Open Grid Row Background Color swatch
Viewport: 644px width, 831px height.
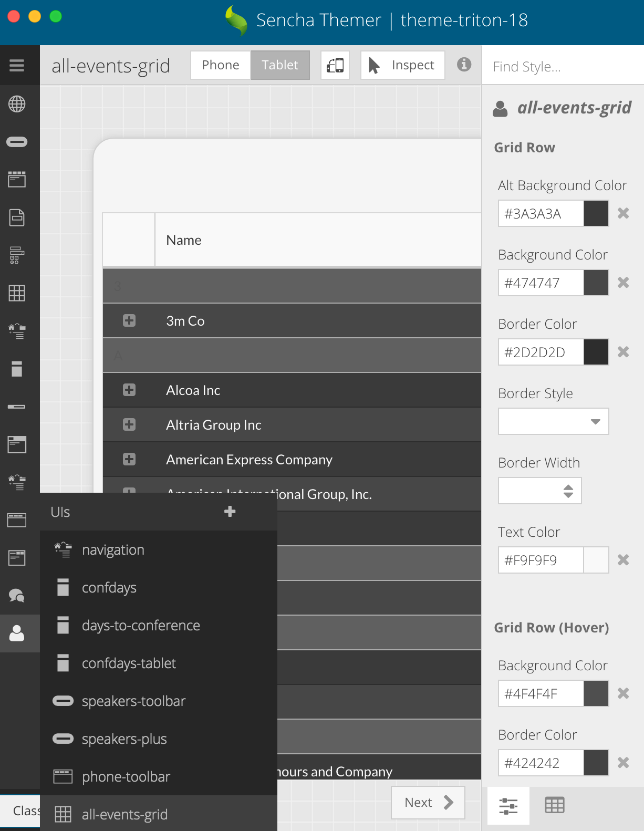tap(596, 283)
